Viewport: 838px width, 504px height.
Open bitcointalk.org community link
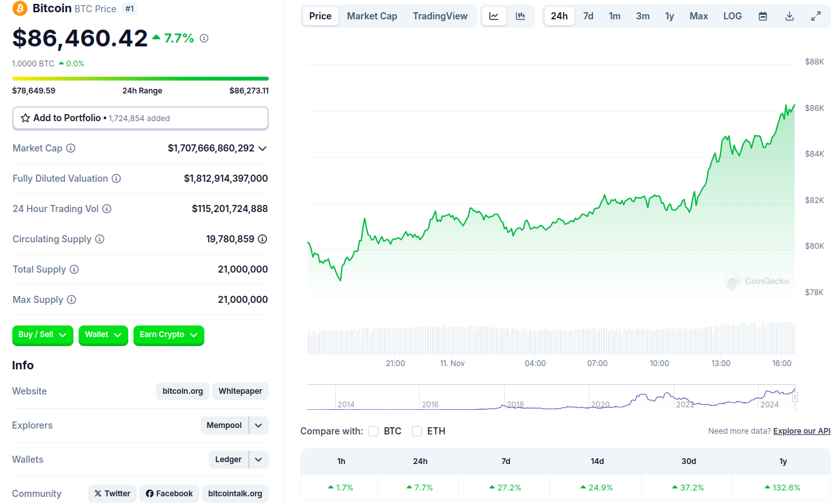pyautogui.click(x=235, y=494)
